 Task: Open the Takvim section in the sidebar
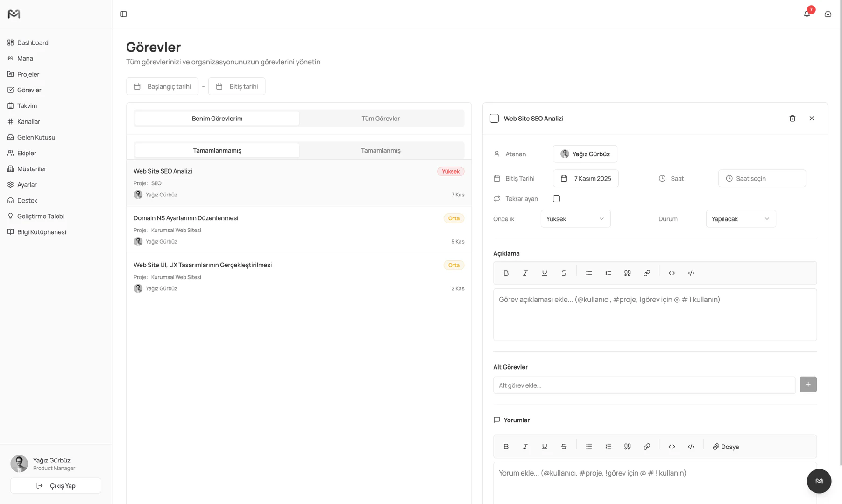[27, 105]
